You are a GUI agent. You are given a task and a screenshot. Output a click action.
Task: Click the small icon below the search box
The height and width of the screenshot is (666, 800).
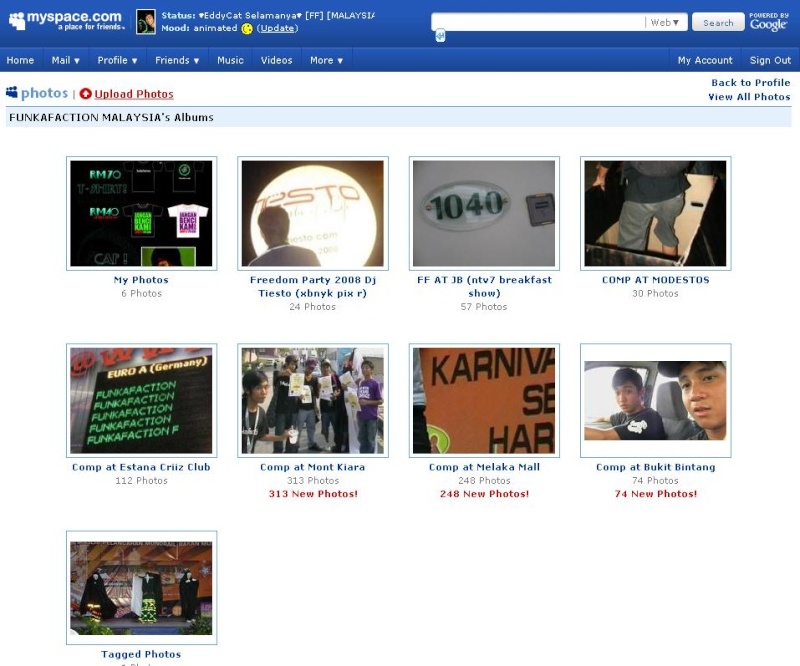coord(440,36)
